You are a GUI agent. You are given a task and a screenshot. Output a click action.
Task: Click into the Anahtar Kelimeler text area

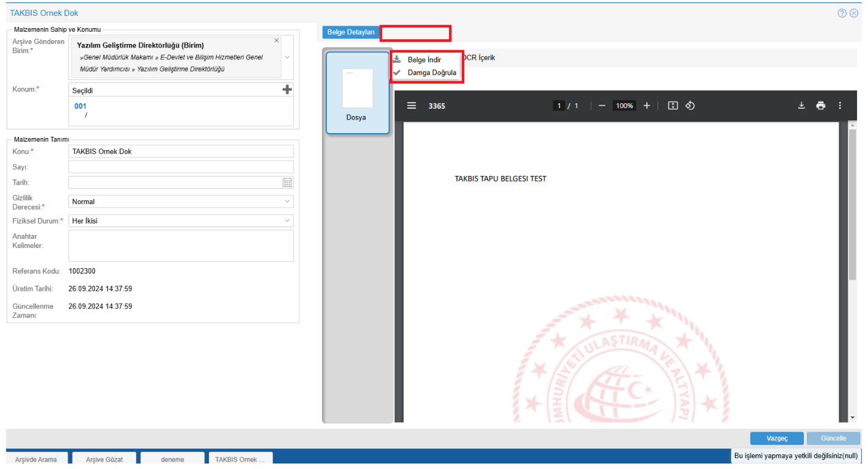point(181,245)
